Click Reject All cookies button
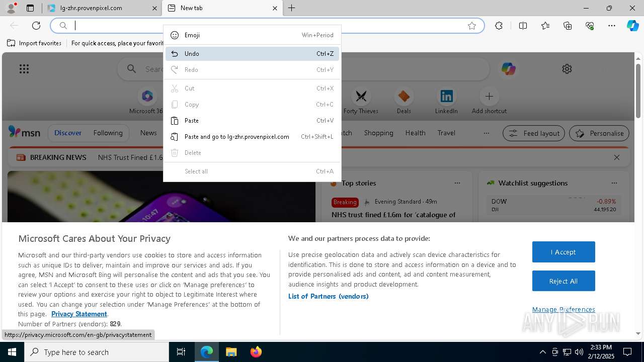Viewport: 644px width, 362px height. click(x=563, y=281)
